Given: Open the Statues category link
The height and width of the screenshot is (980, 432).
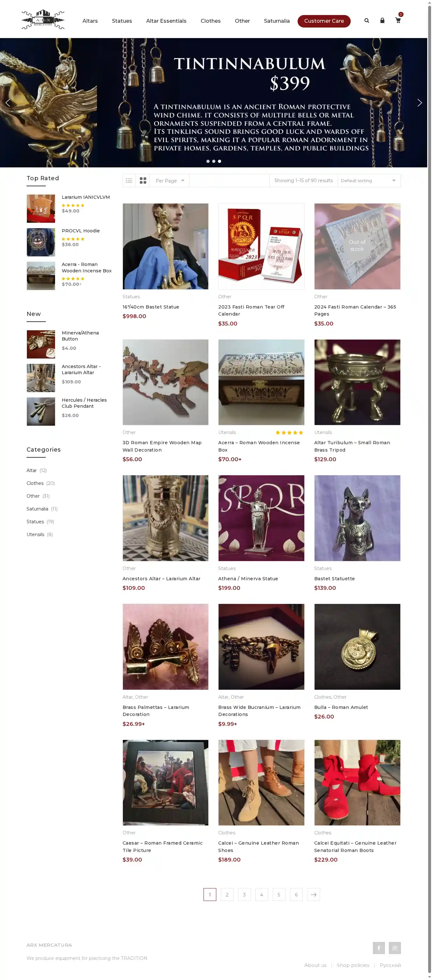Looking at the screenshot, I should pos(36,522).
